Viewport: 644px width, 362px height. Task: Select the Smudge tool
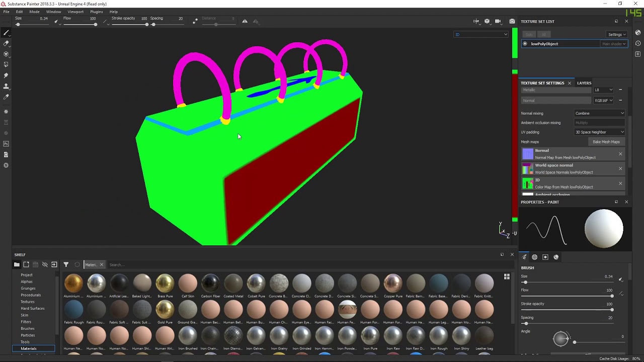click(6, 75)
